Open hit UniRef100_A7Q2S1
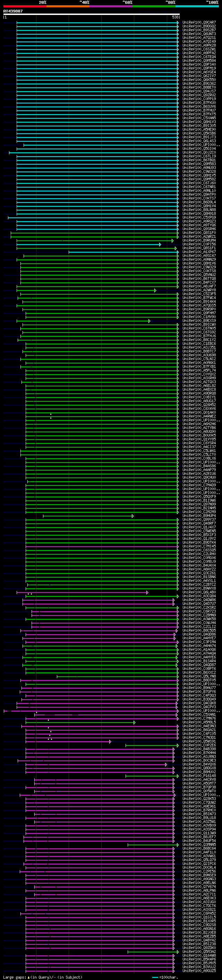The image size is (222, 980). (x=199, y=38)
